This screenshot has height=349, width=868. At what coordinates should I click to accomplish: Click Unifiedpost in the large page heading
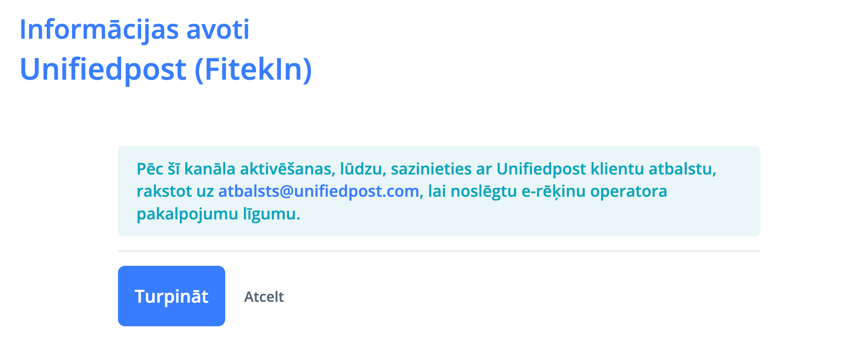pyautogui.click(x=103, y=69)
